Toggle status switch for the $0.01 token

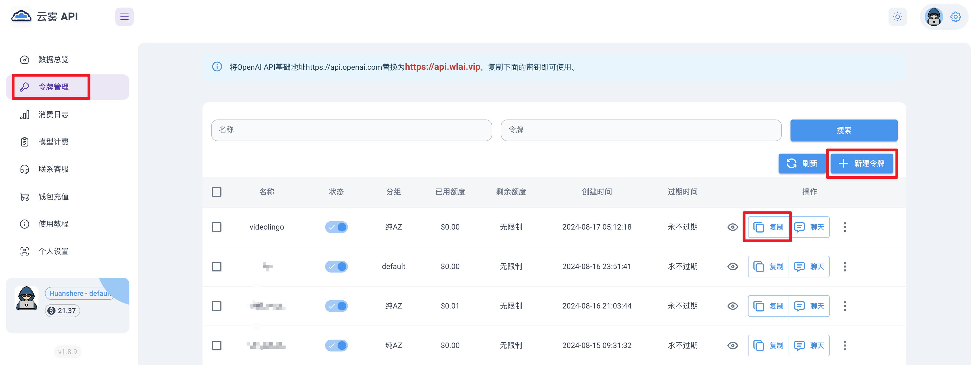point(336,306)
